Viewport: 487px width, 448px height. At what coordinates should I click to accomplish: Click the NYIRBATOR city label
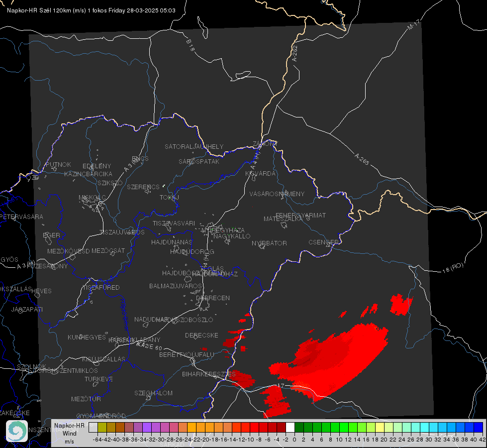point(269,243)
